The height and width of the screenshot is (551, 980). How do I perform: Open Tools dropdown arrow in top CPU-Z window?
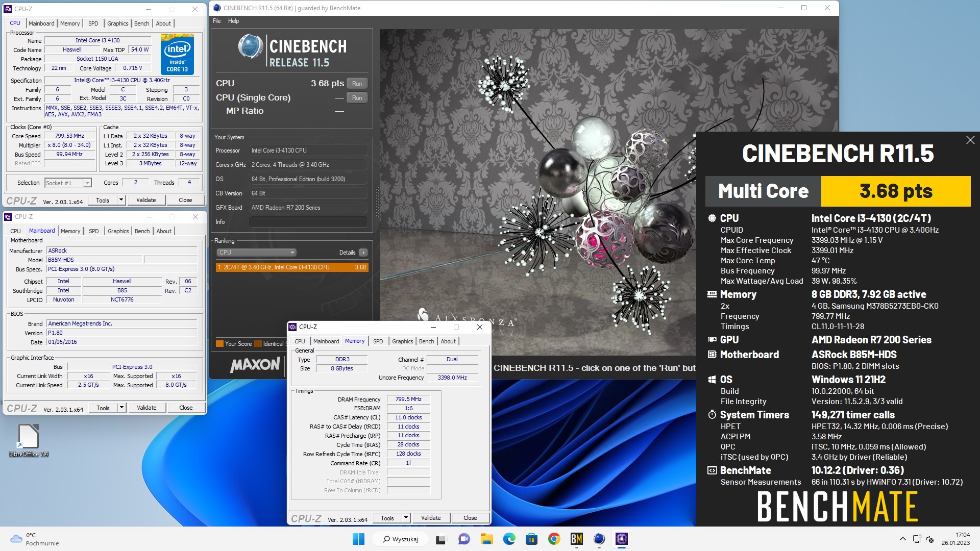(x=121, y=200)
